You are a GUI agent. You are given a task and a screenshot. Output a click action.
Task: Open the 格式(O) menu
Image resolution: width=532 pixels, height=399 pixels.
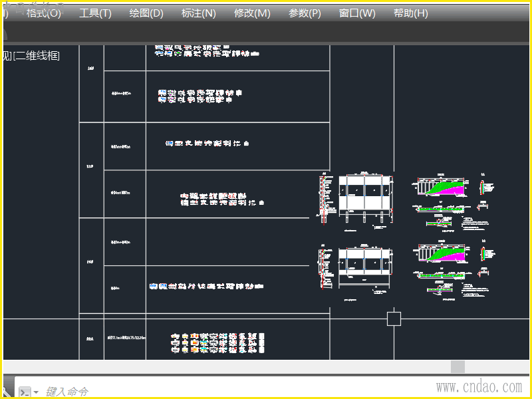43,13
